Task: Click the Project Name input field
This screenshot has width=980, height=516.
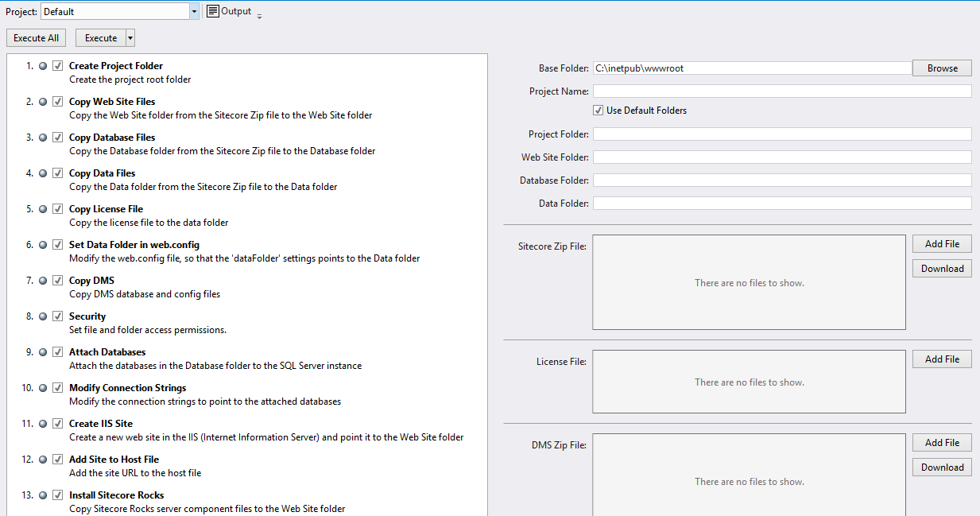Action: tap(782, 91)
